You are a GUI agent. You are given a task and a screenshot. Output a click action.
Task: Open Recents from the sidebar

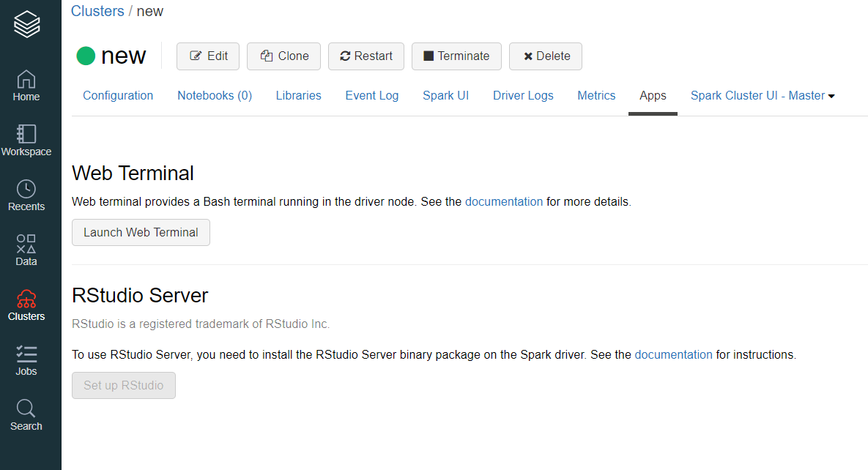click(26, 195)
